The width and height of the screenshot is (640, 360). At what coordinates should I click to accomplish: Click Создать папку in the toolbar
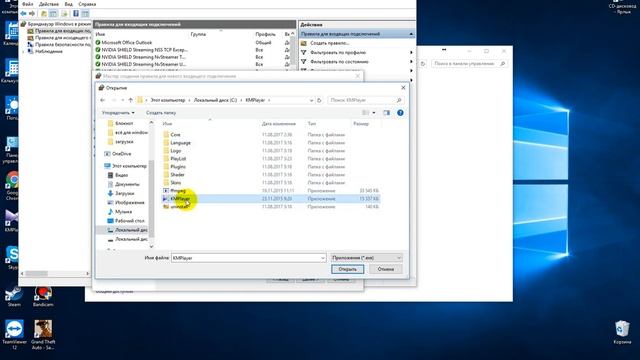click(x=161, y=113)
